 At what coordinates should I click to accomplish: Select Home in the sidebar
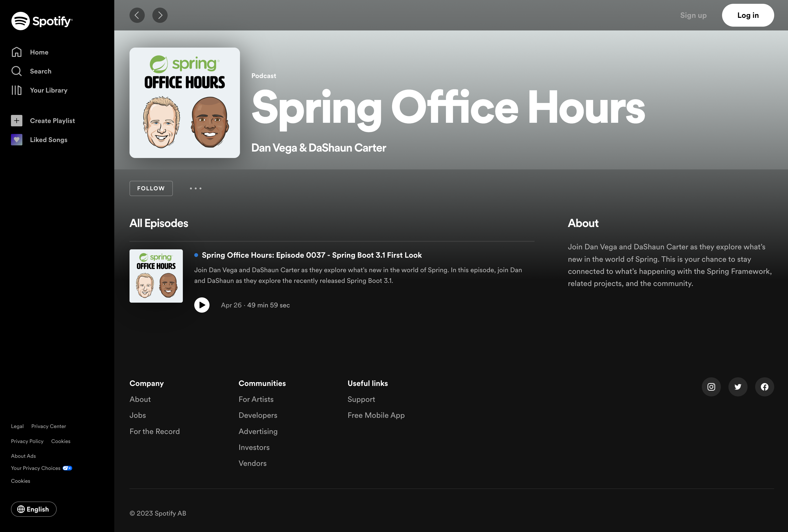(x=39, y=52)
